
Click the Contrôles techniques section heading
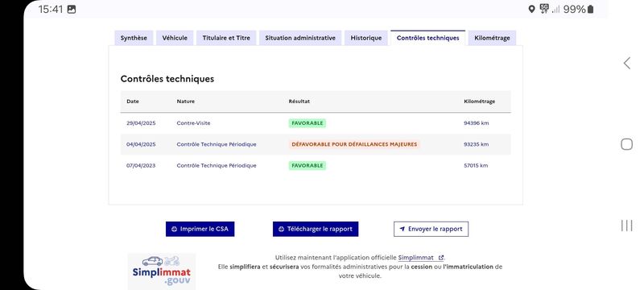click(x=167, y=79)
